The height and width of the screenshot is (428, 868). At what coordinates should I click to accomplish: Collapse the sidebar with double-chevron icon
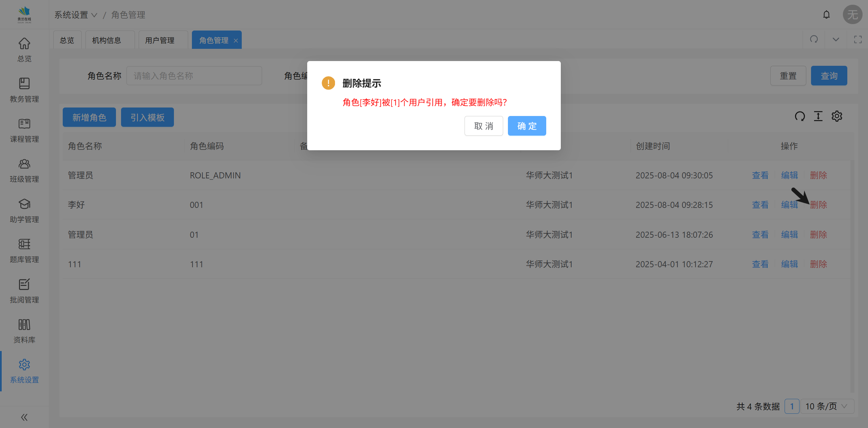[24, 417]
